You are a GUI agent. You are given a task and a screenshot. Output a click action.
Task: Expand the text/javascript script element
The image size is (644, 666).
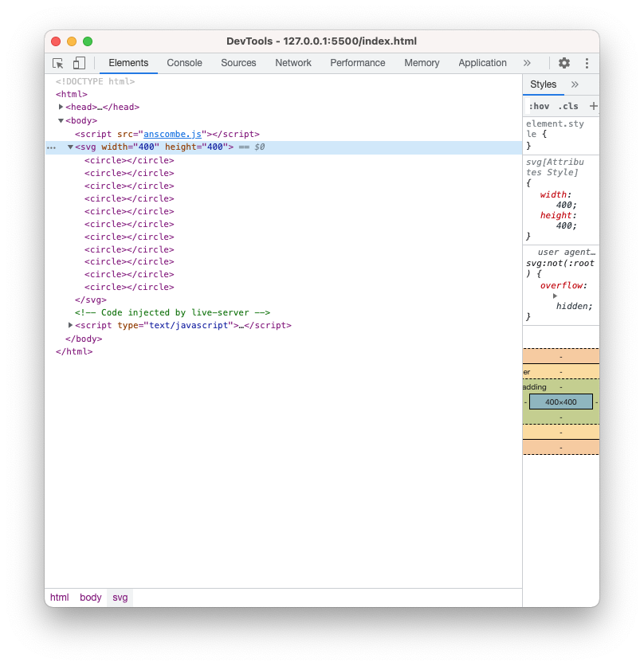click(x=71, y=325)
